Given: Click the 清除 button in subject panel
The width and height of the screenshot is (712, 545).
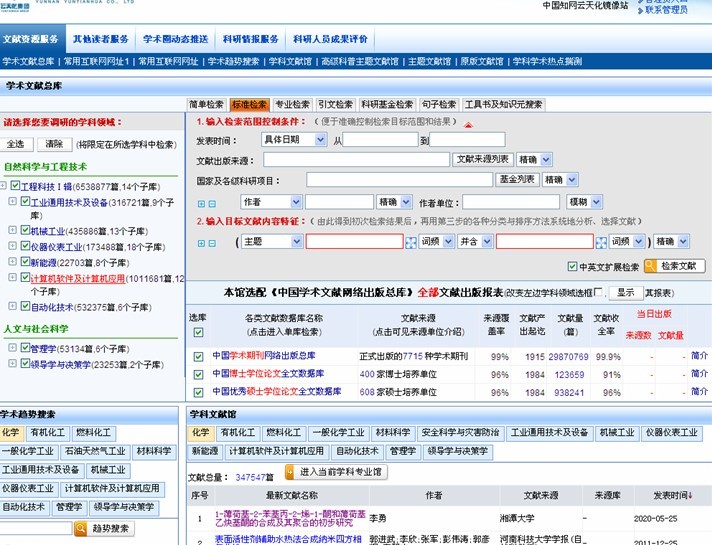Looking at the screenshot, I should [x=54, y=144].
